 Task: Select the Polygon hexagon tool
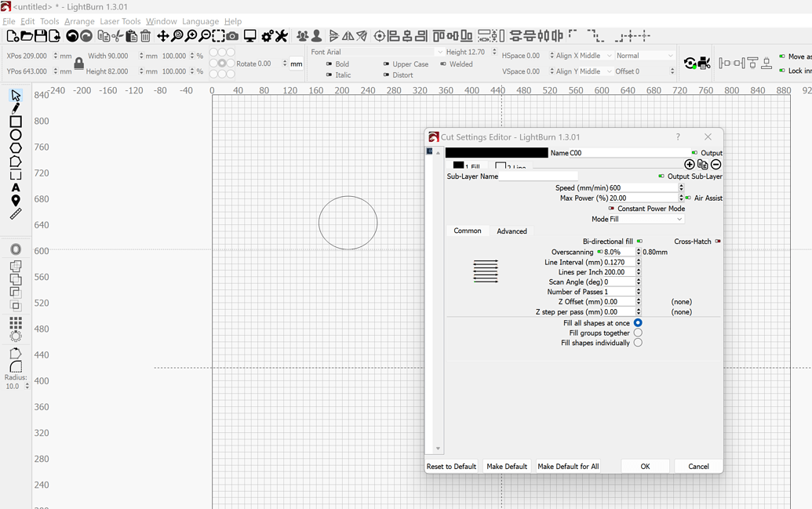pos(16,148)
